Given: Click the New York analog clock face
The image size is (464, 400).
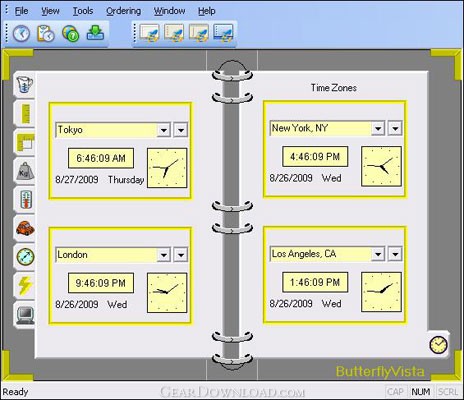Looking at the screenshot, I should click(381, 166).
